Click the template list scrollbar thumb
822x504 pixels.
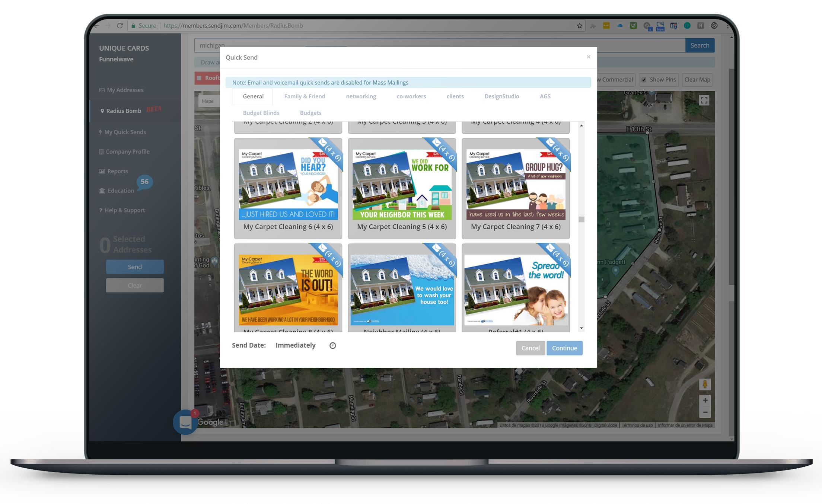[x=581, y=219]
